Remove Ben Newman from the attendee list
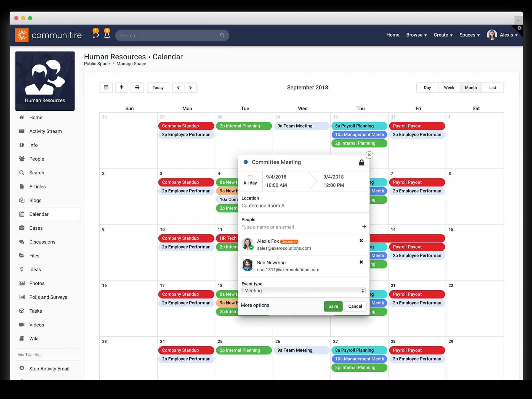532x399 pixels. [x=361, y=262]
